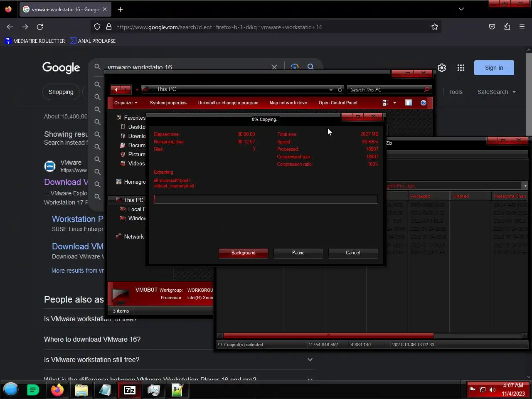Image resolution: width=532 pixels, height=399 pixels.
Task: Click Google logo to go home
Action: [x=61, y=68]
